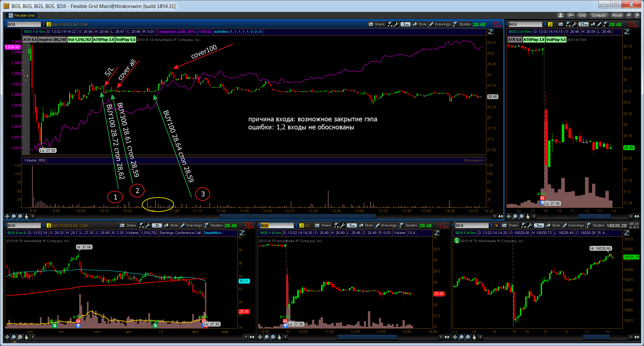Open the grid settings key icon
Viewport: 644px width, 346px height.
[x=570, y=15]
